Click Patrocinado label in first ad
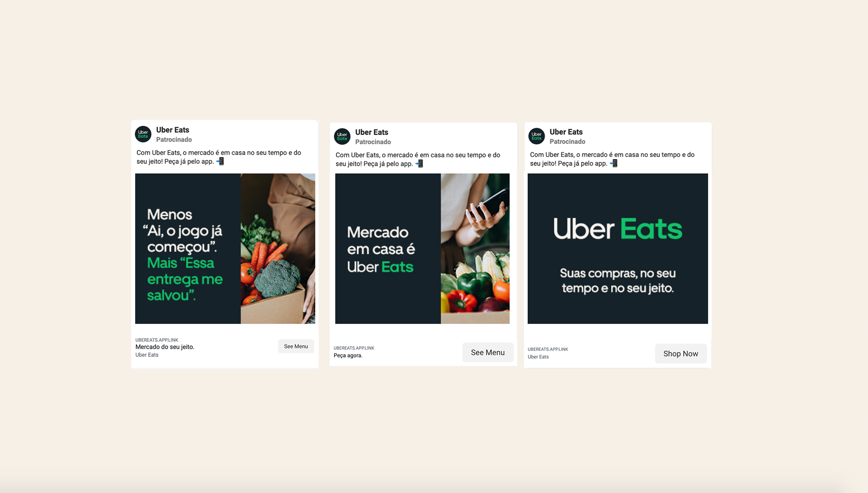868x493 pixels. pyautogui.click(x=174, y=140)
